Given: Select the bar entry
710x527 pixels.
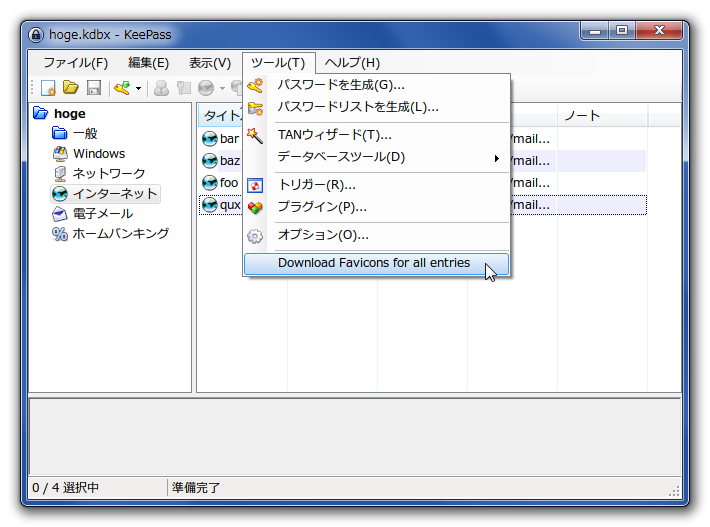Looking at the screenshot, I should [229, 139].
